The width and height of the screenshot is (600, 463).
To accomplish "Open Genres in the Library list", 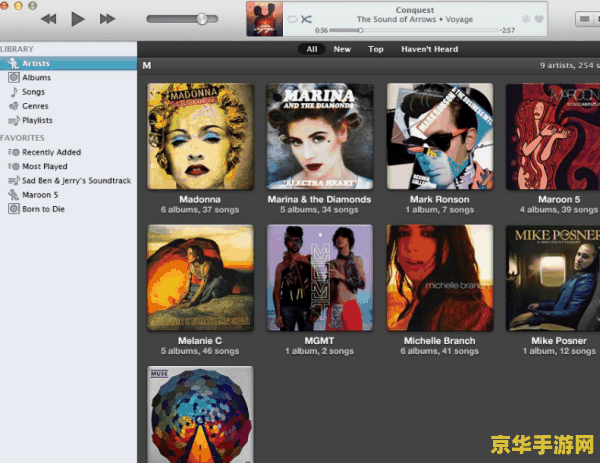I will [35, 106].
